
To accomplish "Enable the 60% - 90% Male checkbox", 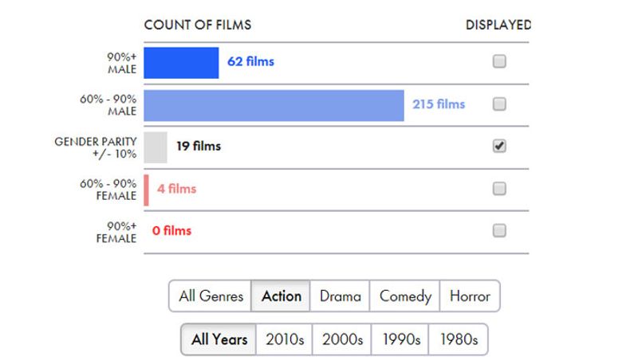I will pyautogui.click(x=499, y=104).
